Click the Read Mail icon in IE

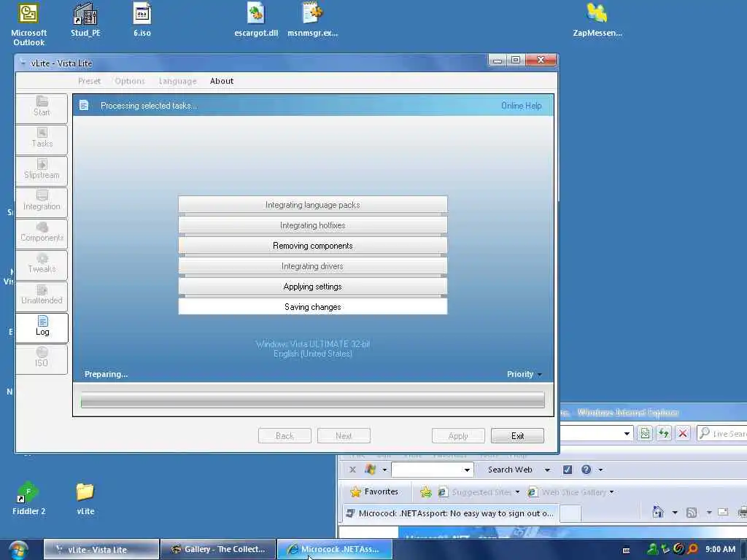(723, 513)
